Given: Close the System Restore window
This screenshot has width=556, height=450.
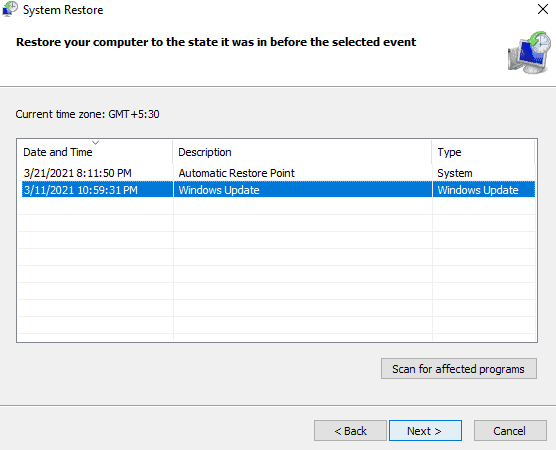Looking at the screenshot, I should point(543,9).
